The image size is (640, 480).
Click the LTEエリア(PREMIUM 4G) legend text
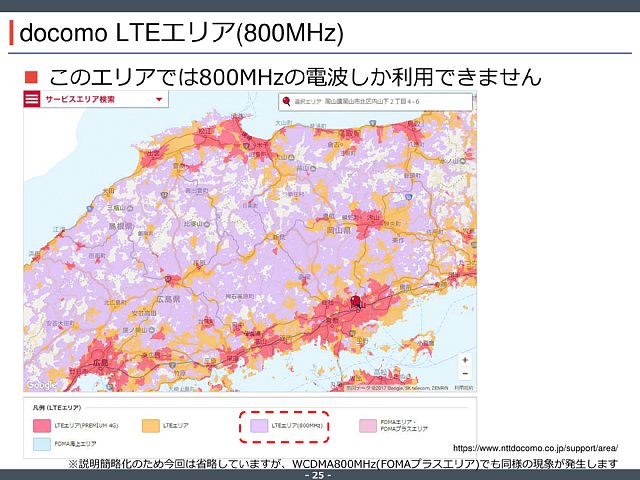(87, 426)
